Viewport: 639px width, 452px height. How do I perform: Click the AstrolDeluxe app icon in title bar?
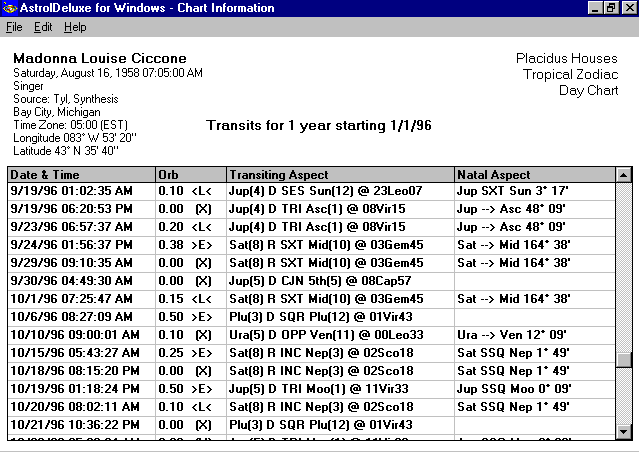(9, 8)
